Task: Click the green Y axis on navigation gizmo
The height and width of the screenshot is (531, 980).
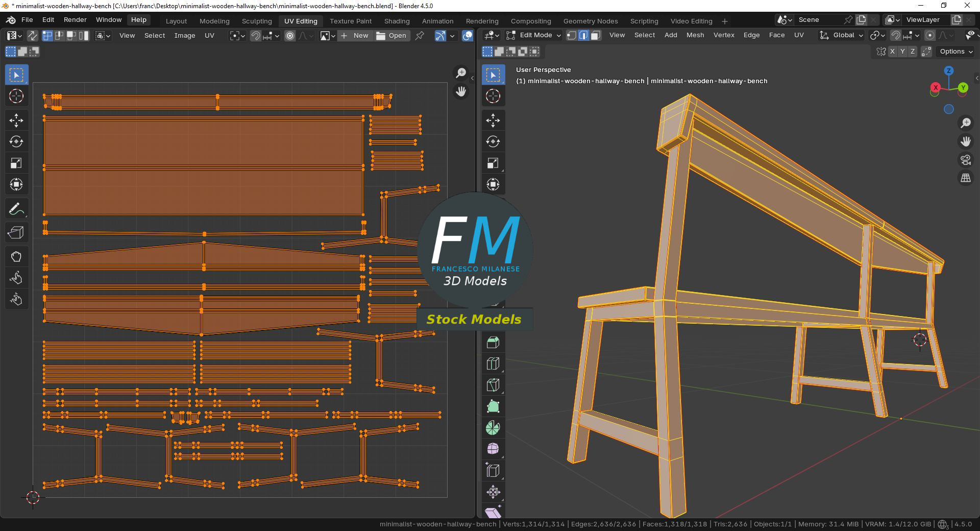Action: (x=963, y=88)
